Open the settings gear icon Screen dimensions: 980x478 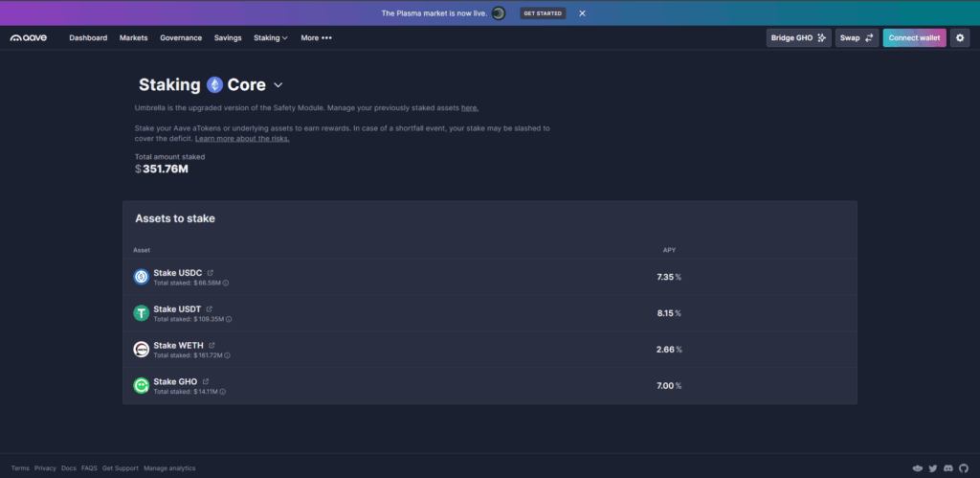click(x=960, y=37)
